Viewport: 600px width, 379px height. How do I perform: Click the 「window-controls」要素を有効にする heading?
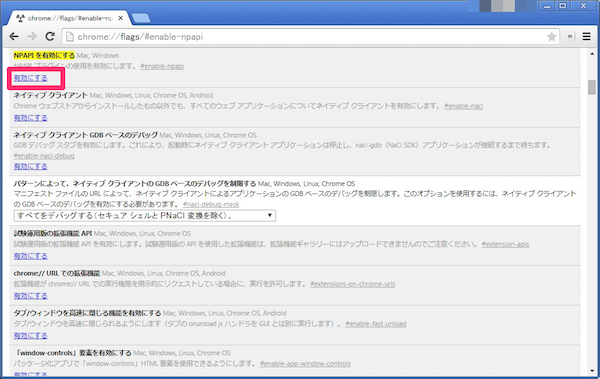(72, 353)
